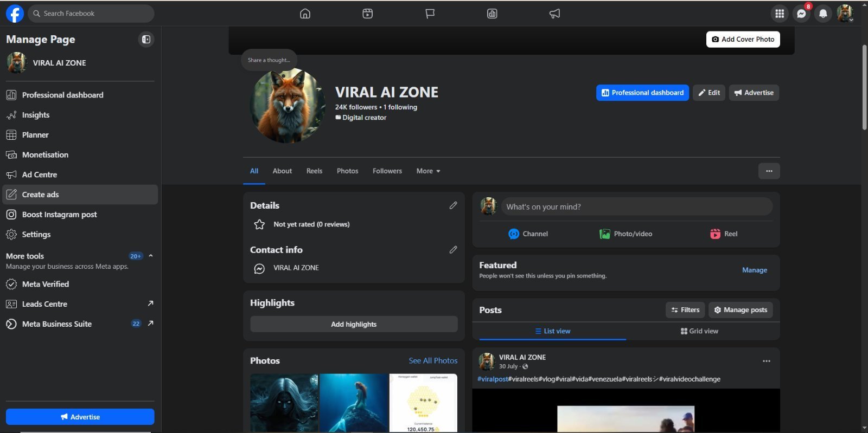Open Meta Business Suite external arrow
The image size is (868, 433).
click(x=150, y=324)
